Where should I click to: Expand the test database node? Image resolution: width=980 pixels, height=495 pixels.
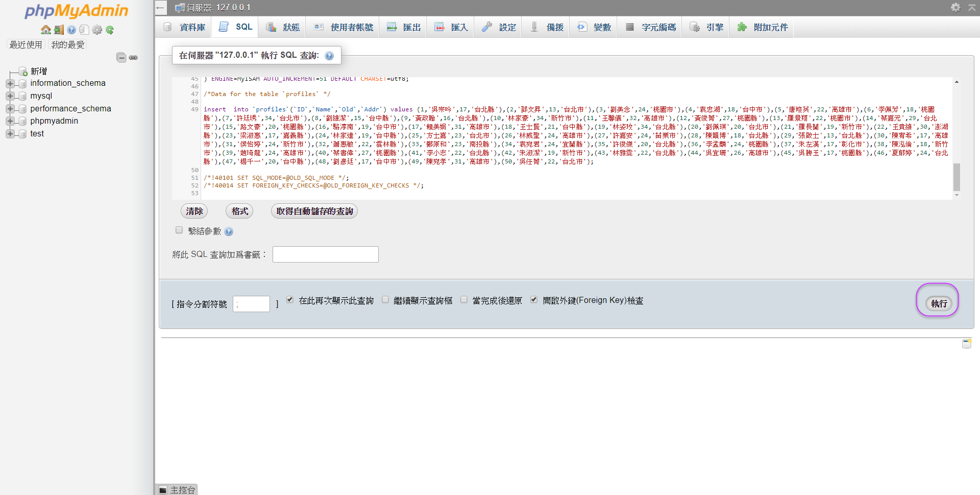pos(10,134)
